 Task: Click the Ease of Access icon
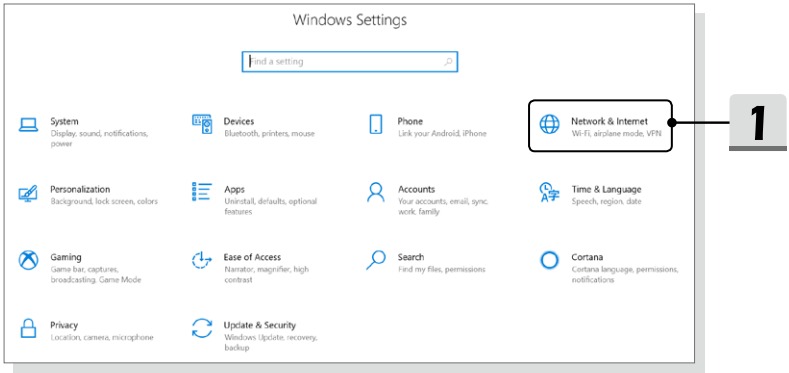pos(202,260)
